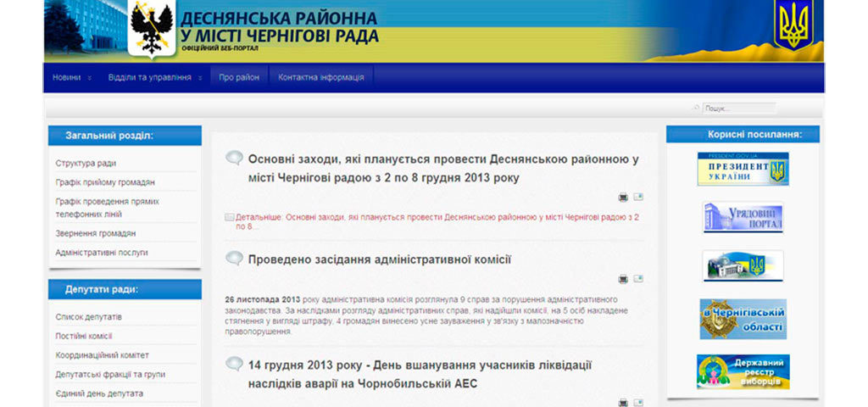868x407 pixels.
Task: Open Графік проведення прямих телефонних ліній
Action: tap(108, 208)
